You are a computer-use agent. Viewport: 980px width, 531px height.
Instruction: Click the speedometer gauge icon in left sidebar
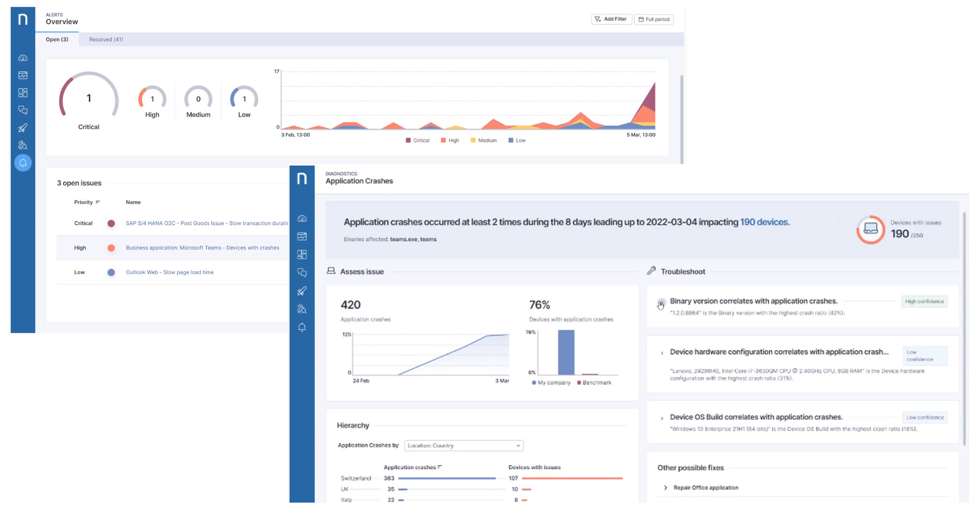(23, 58)
